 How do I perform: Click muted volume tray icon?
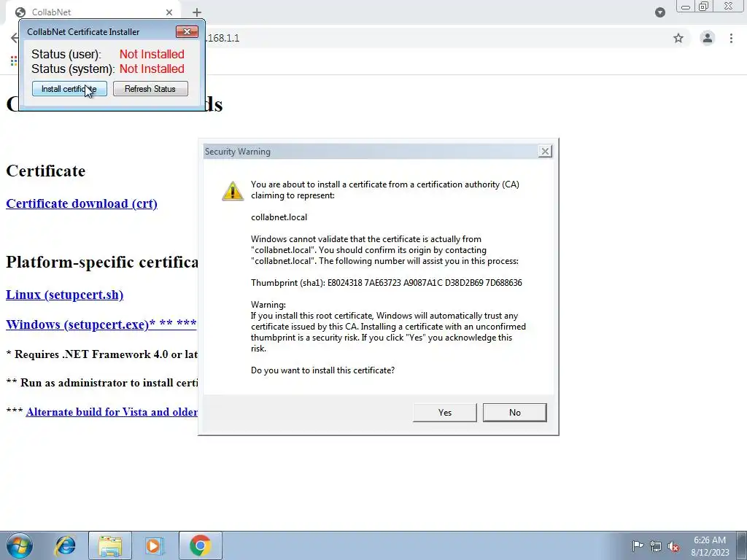click(x=673, y=546)
